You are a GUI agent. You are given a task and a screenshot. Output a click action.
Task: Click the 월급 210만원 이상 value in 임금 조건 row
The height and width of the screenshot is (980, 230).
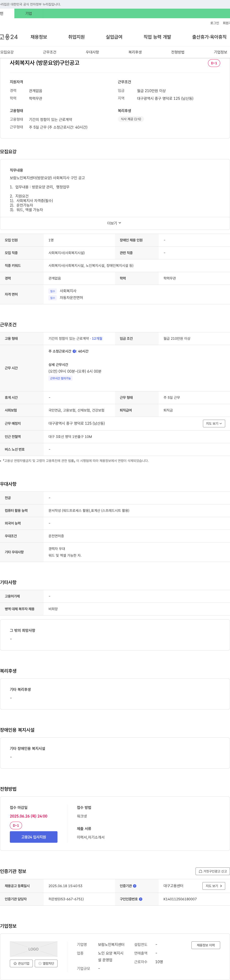(177, 339)
